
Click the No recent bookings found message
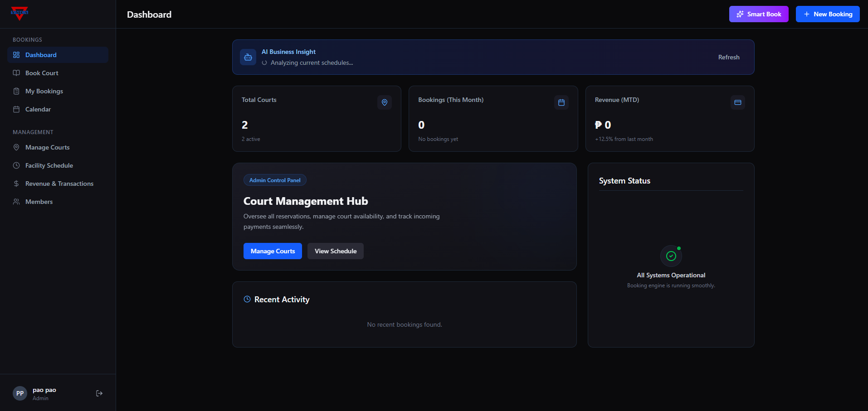click(405, 324)
